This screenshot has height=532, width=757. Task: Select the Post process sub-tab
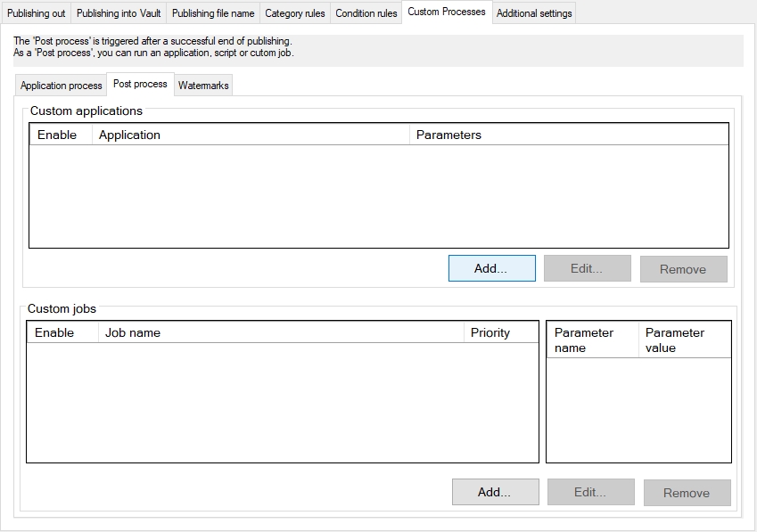[x=140, y=84]
